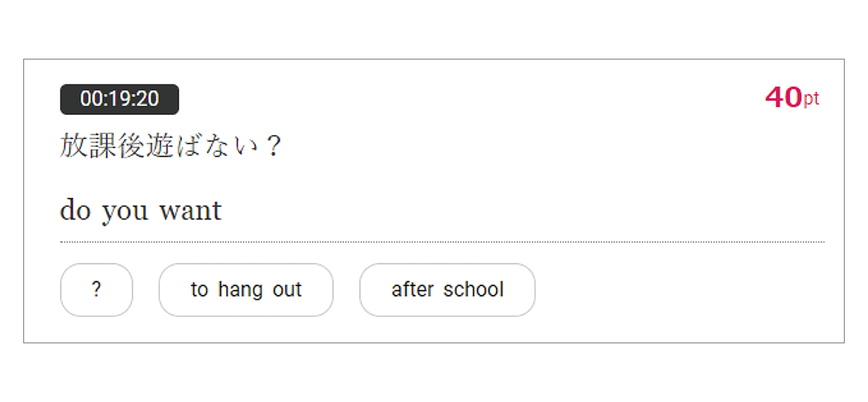Click the word "you" in the answer

point(125,212)
